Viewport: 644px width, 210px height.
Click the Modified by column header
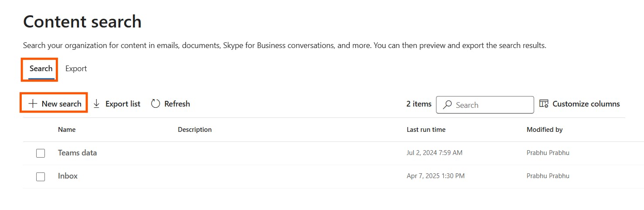pos(545,130)
